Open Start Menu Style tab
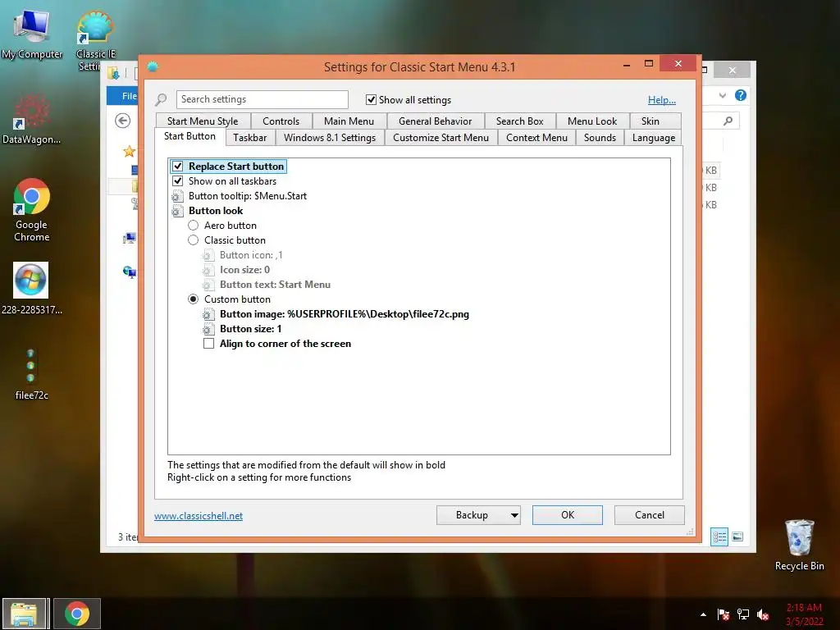Screen dimensions: 840x630 [x=203, y=121]
